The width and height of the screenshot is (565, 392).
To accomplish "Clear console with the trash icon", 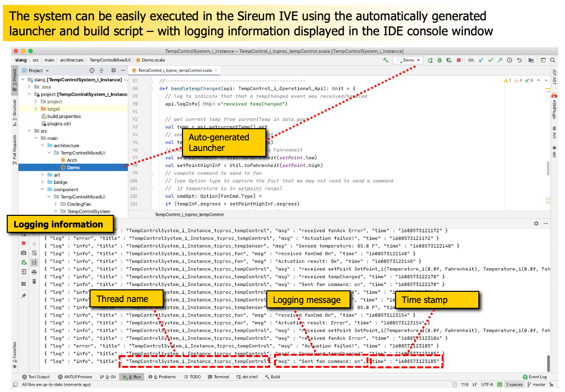I will point(34,282).
